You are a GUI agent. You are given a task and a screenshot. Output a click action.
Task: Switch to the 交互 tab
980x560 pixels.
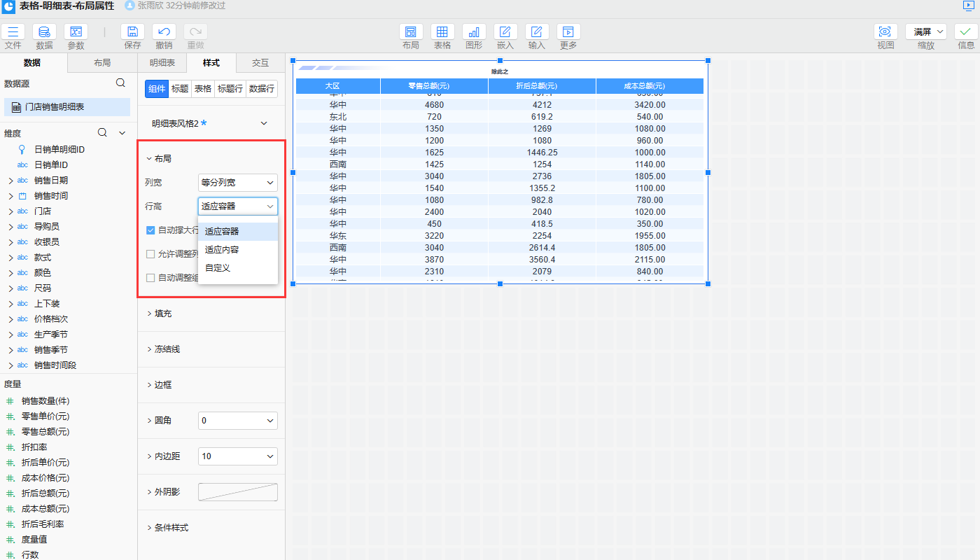pos(260,63)
